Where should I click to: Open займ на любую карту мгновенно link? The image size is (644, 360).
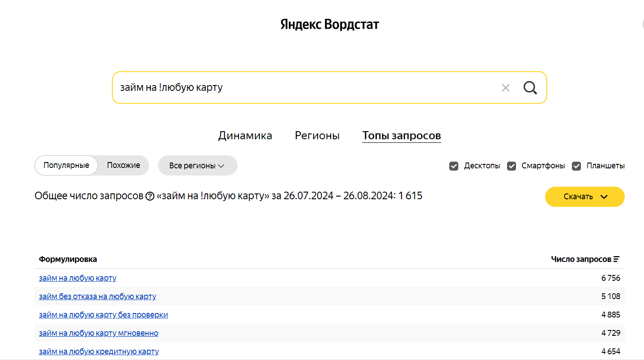pyautogui.click(x=98, y=333)
